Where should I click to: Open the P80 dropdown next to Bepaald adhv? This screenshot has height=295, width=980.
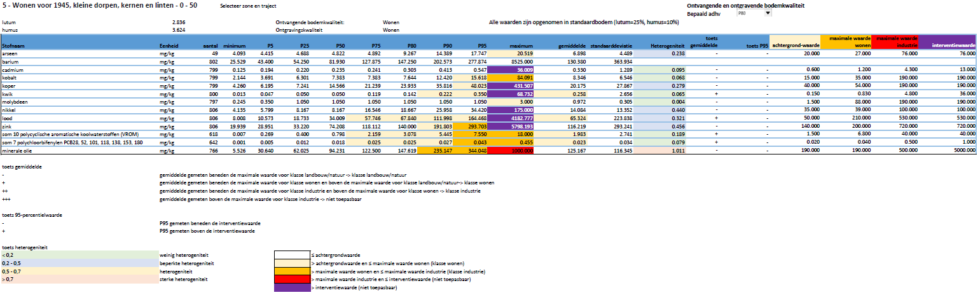pyautogui.click(x=767, y=13)
